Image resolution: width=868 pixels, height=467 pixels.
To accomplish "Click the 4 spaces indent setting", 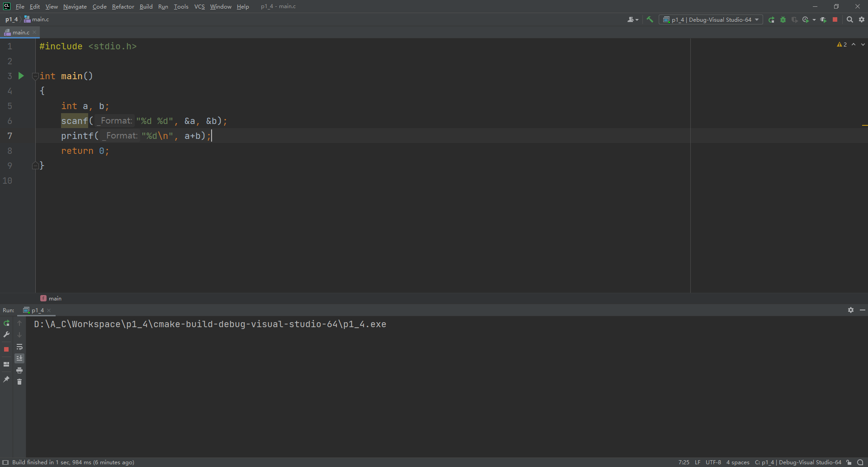I will click(738, 462).
